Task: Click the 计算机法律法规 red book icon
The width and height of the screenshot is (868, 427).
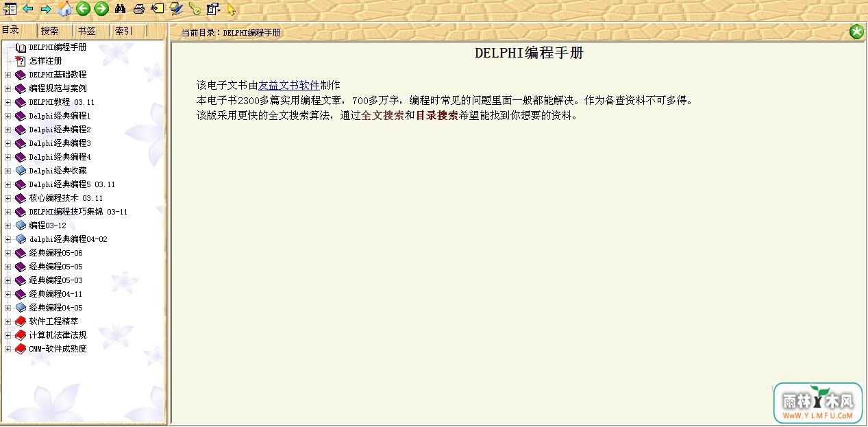Action: (21, 335)
